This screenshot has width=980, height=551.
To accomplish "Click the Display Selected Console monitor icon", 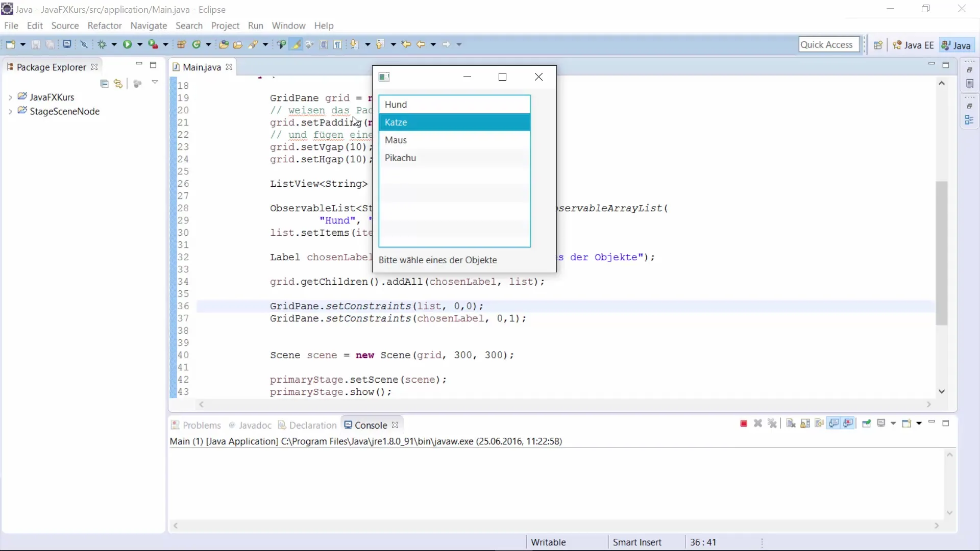I will 881,423.
